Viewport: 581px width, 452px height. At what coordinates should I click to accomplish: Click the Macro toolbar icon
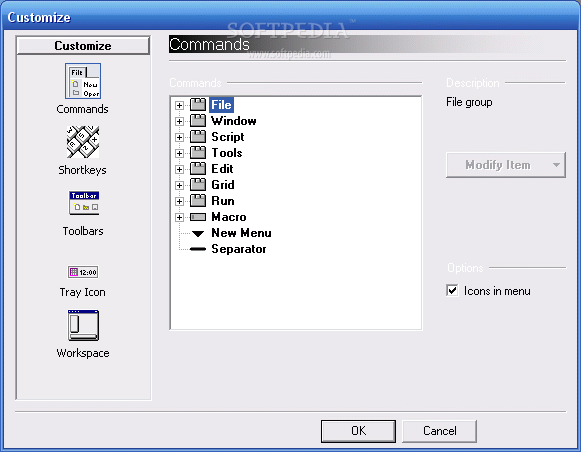tap(198, 217)
